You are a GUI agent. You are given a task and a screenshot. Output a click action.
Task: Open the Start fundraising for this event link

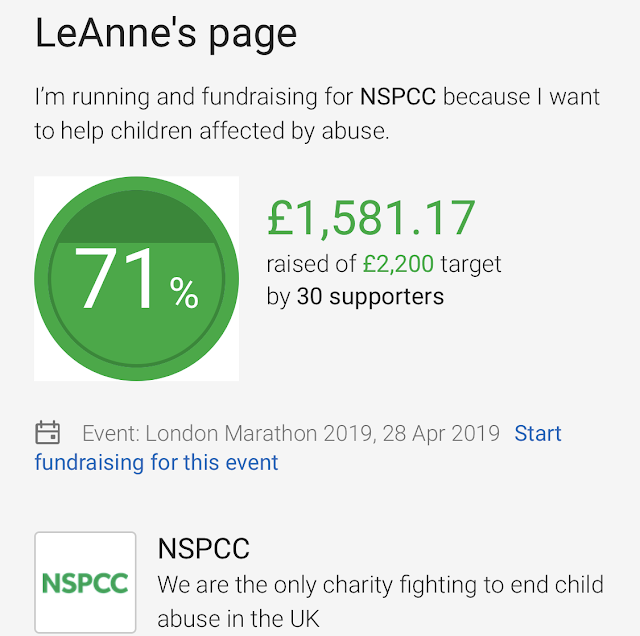pos(298,448)
